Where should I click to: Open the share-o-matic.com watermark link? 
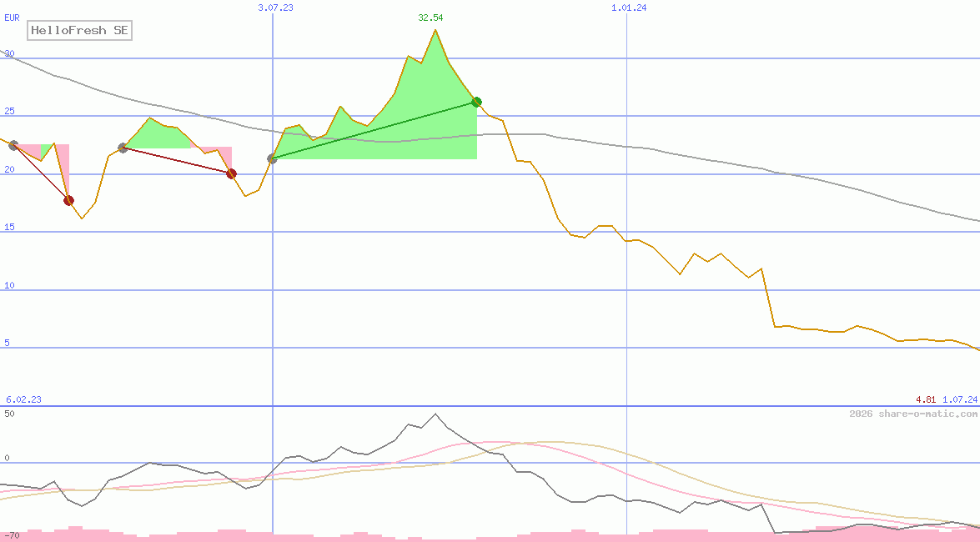point(913,414)
